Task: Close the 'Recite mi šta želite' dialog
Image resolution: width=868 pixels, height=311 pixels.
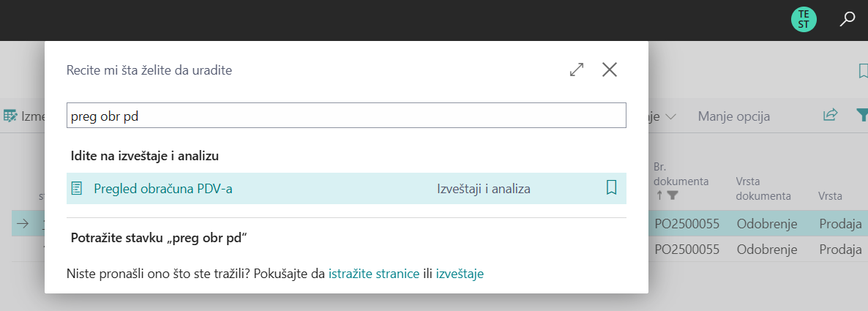Action: tap(610, 70)
